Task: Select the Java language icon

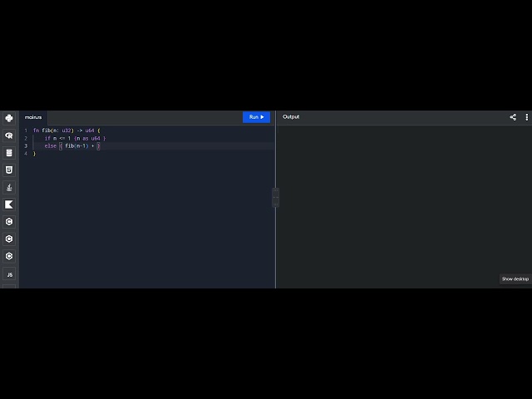Action: coord(9,187)
